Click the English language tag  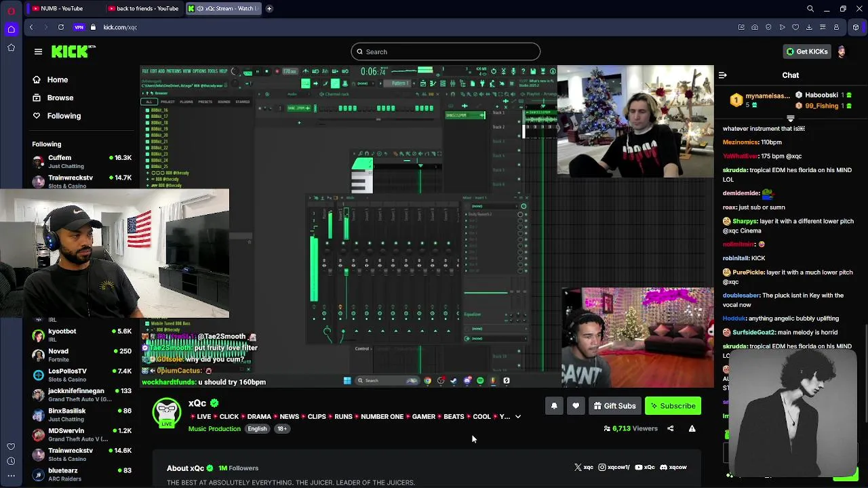tap(257, 428)
